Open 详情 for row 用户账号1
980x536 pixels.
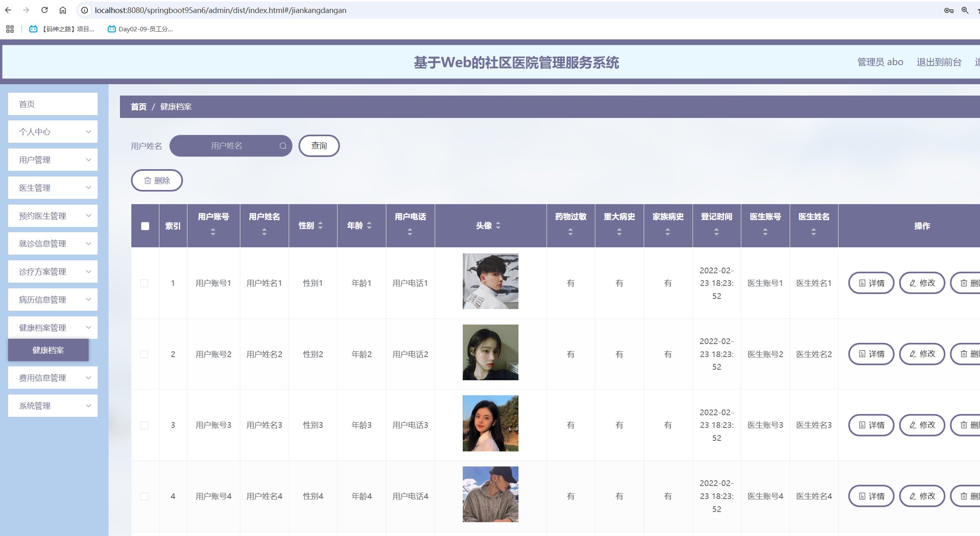coord(871,283)
